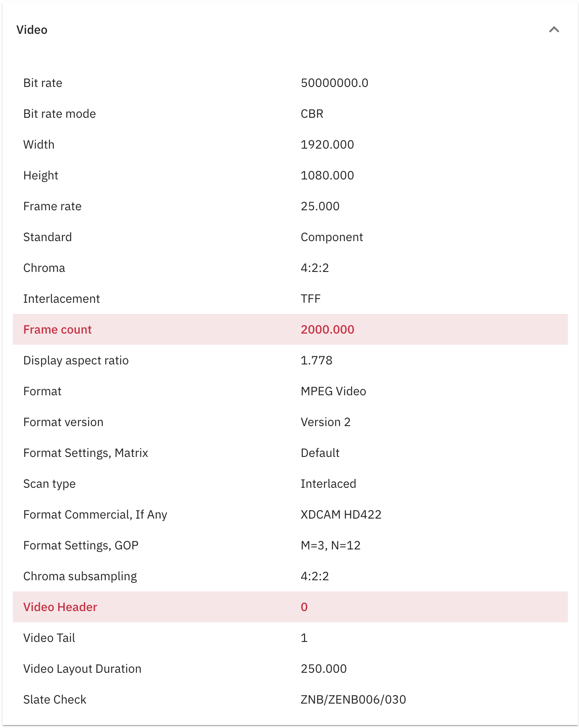Select the highlighted Frame count row
Screen dimensions: 579x728
(290, 329)
